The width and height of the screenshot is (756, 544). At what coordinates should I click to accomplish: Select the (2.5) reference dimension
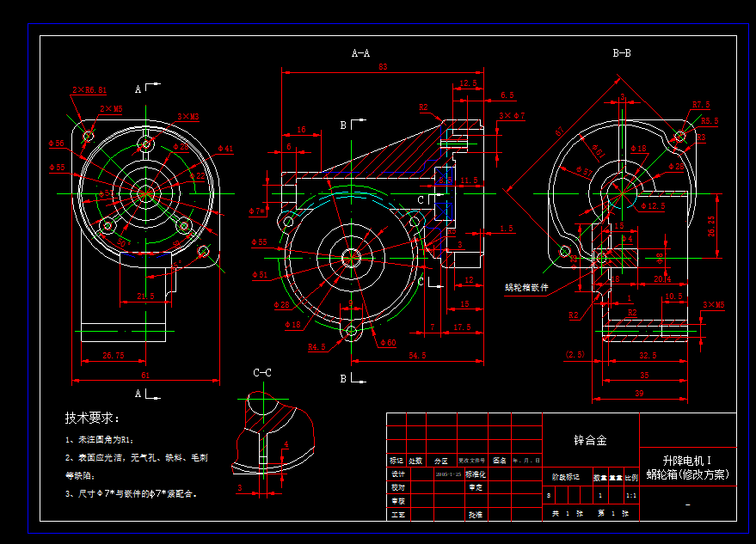(575, 355)
